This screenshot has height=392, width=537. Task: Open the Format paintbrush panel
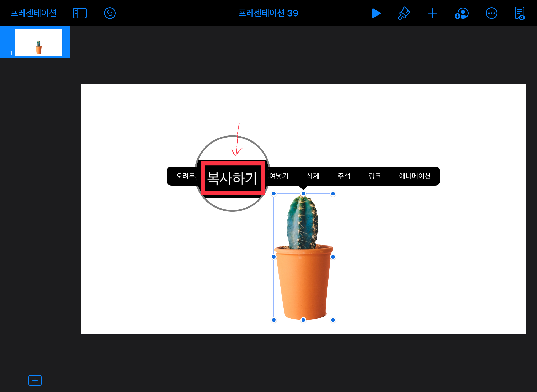[404, 13]
